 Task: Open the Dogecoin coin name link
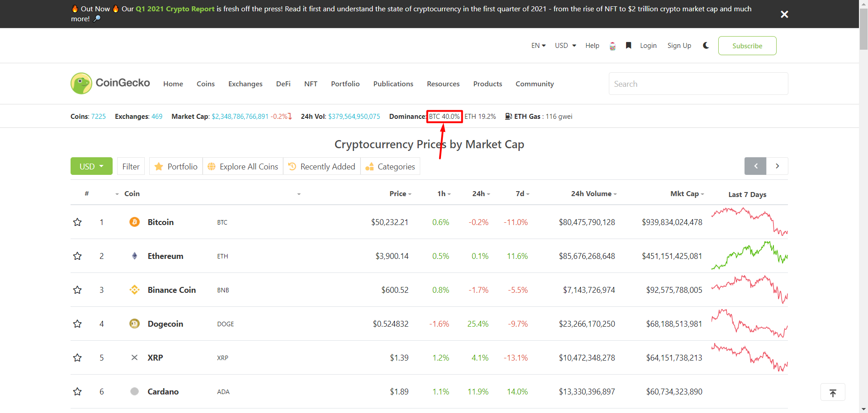point(166,324)
